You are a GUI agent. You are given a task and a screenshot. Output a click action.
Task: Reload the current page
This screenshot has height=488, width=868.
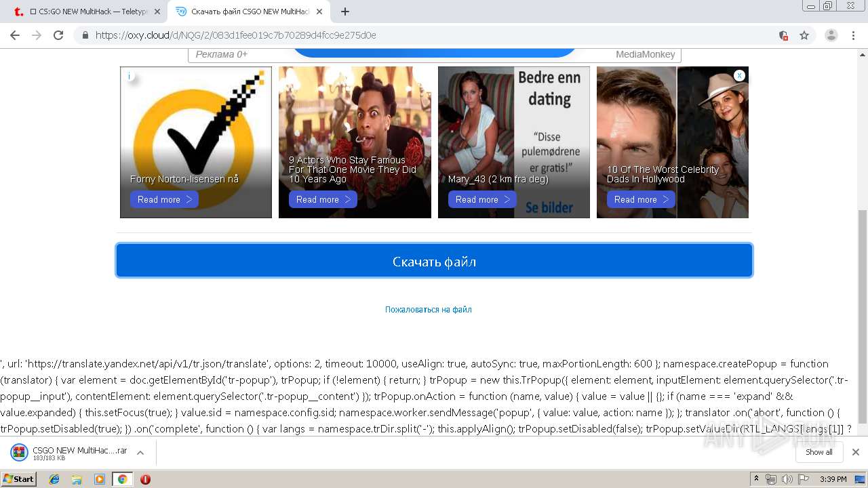pyautogui.click(x=58, y=35)
